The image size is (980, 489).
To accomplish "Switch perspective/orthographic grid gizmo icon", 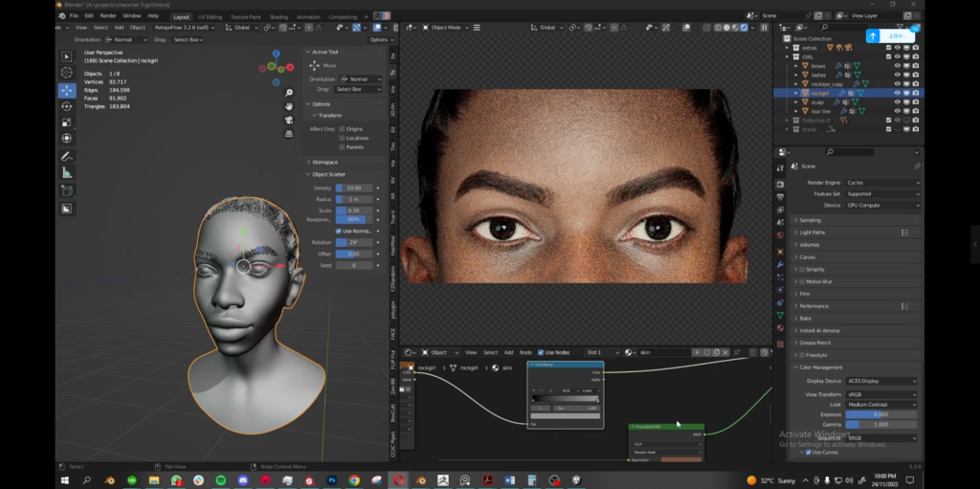I will [x=289, y=134].
